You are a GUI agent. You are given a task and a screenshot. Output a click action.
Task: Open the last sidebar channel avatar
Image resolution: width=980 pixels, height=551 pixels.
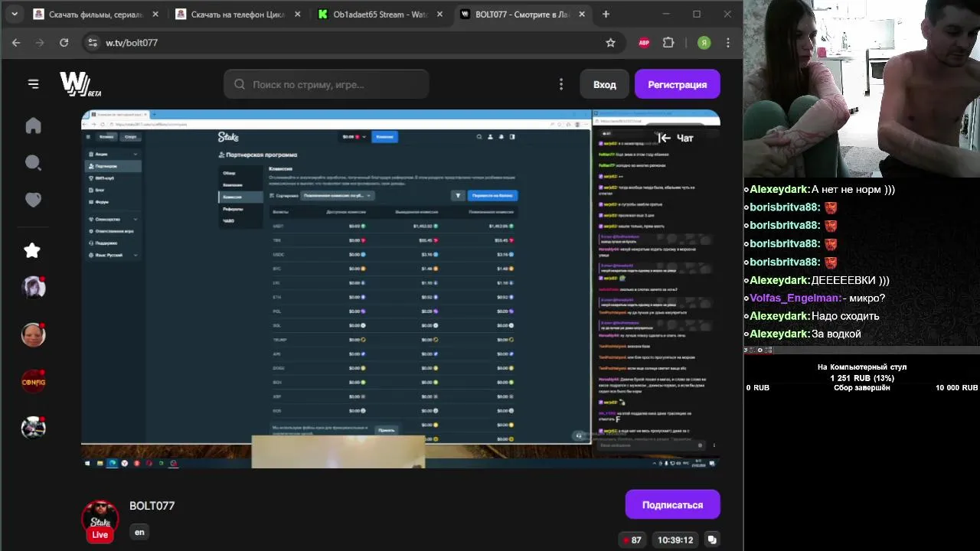coord(33,429)
